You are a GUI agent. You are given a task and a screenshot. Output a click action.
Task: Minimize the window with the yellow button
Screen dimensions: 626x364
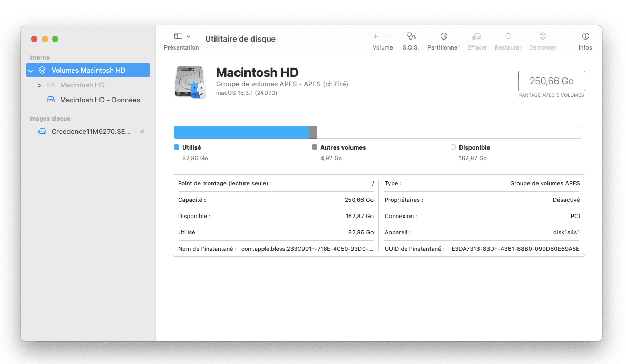pos(45,38)
